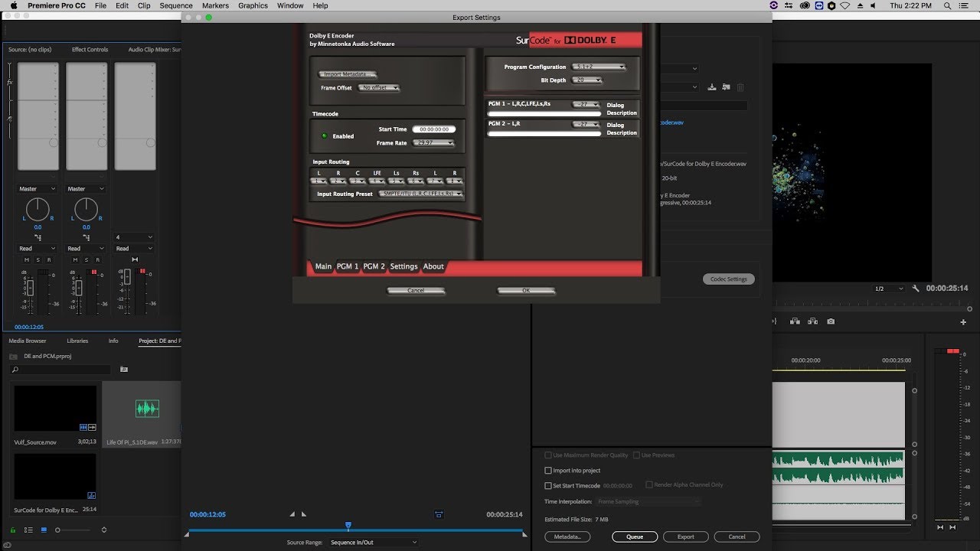980x551 pixels.
Task: Check Use Maximum Render Quality
Action: (x=548, y=455)
